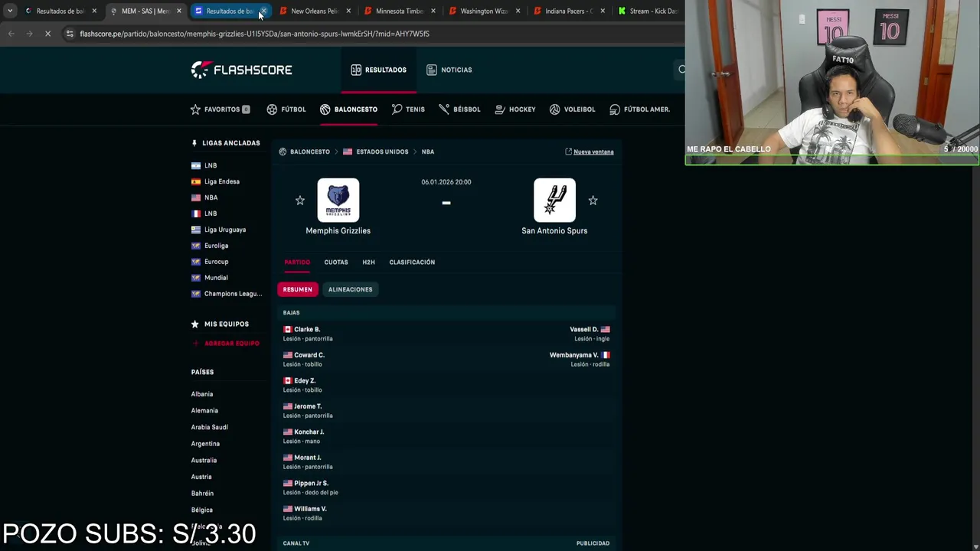Click Memphis Grizzlies team logo
Screen dimensions: 980x551
pyautogui.click(x=338, y=201)
